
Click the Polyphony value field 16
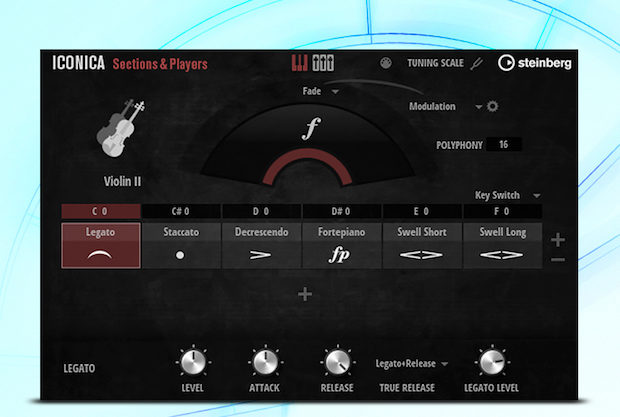point(504,145)
